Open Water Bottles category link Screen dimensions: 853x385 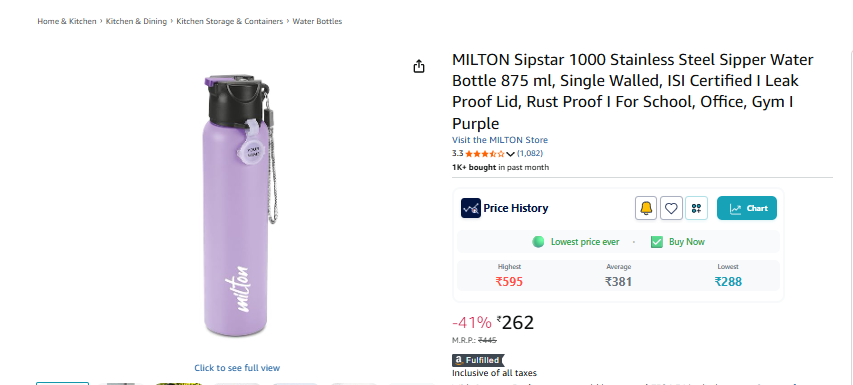click(317, 21)
